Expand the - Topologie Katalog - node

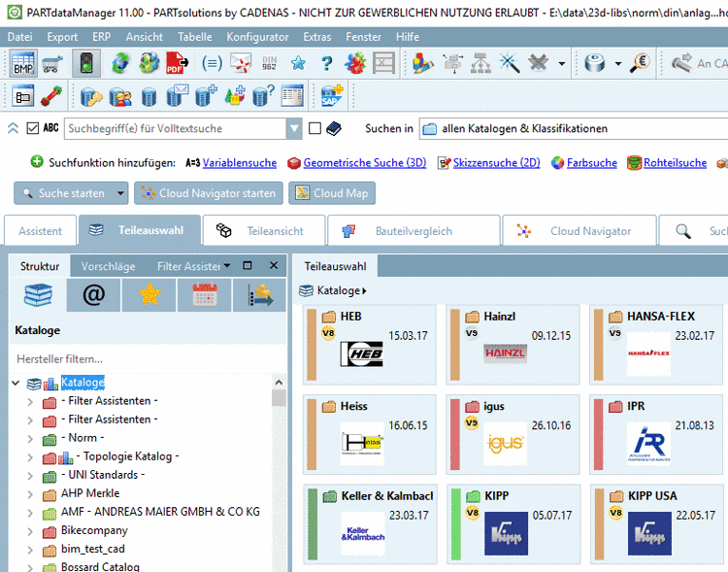tap(30, 457)
